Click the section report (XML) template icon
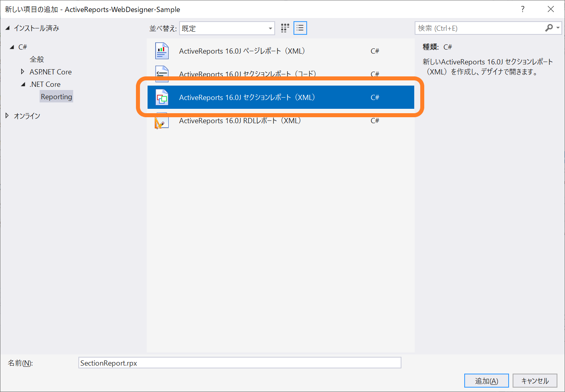The height and width of the screenshot is (392, 565). [162, 97]
